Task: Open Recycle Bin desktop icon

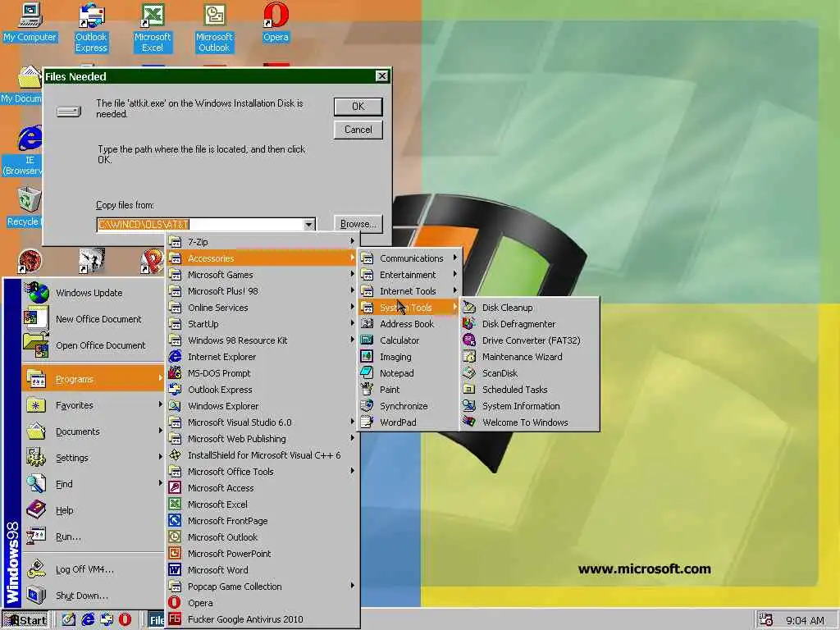Action: [x=22, y=208]
